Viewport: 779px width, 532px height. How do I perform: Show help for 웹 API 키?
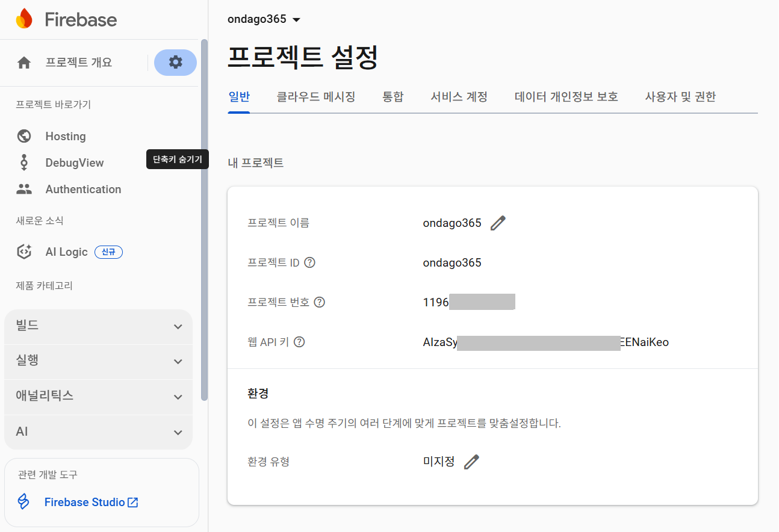tap(299, 342)
